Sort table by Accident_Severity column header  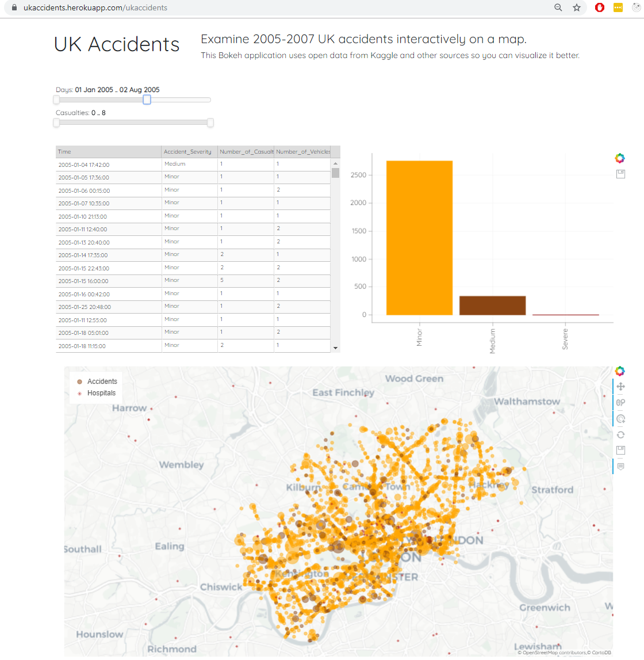(x=189, y=151)
